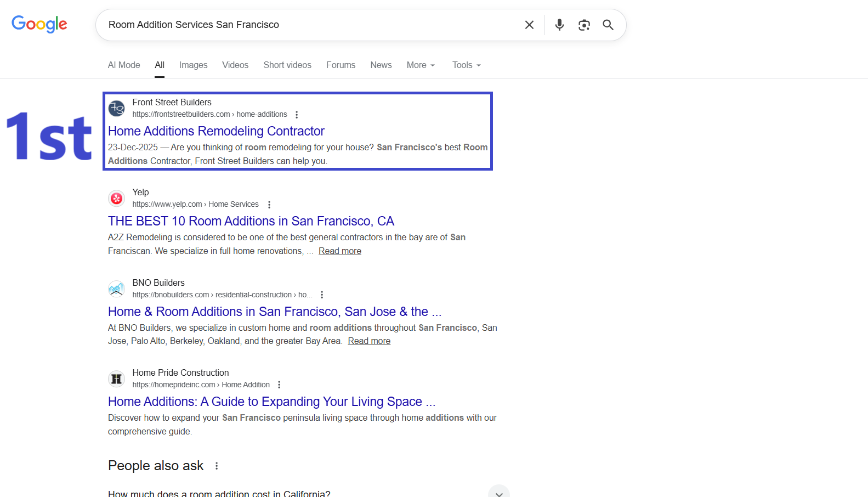Open Home Additions Remodeling Contractor link
868x497 pixels.
tap(216, 131)
